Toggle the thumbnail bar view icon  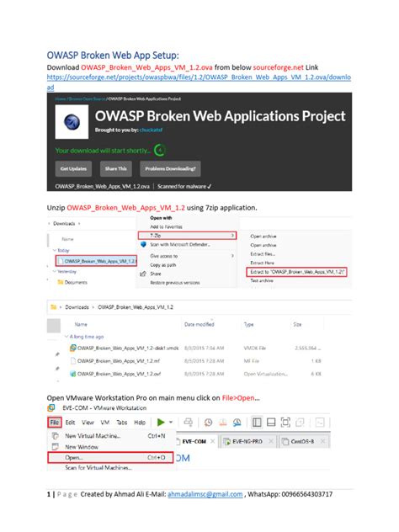point(271,423)
